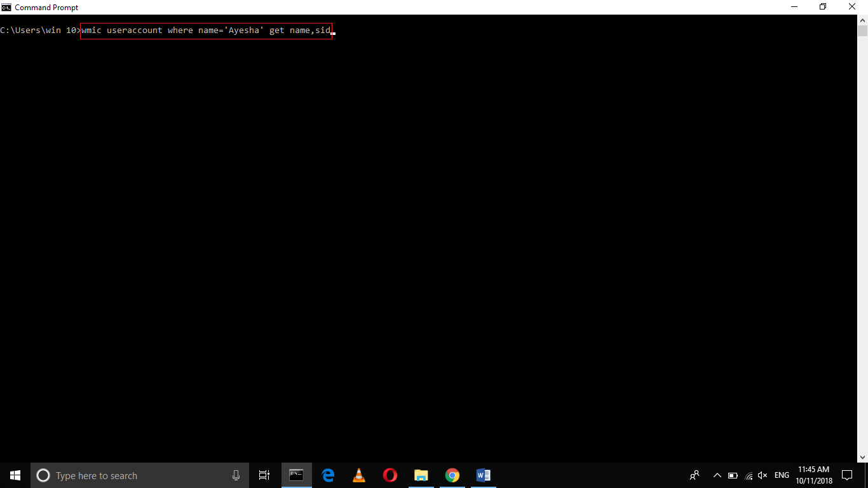Open the ENG language switcher
The image size is (868, 488).
[x=781, y=475]
